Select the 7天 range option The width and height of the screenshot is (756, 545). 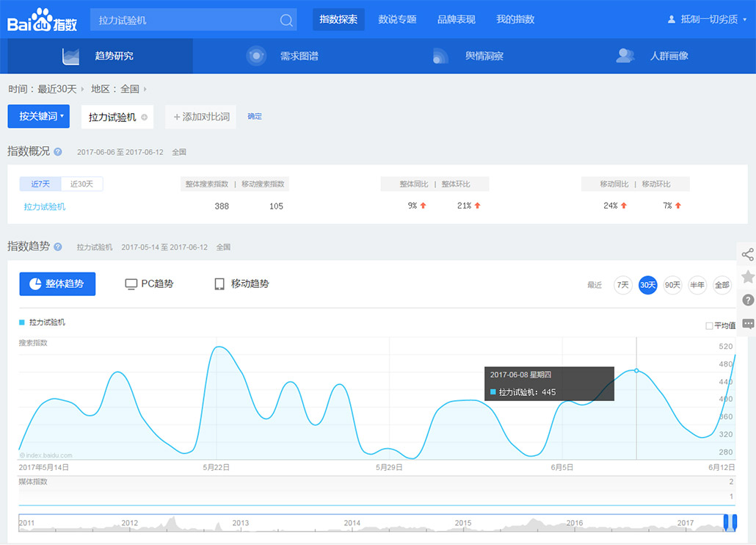coord(623,285)
